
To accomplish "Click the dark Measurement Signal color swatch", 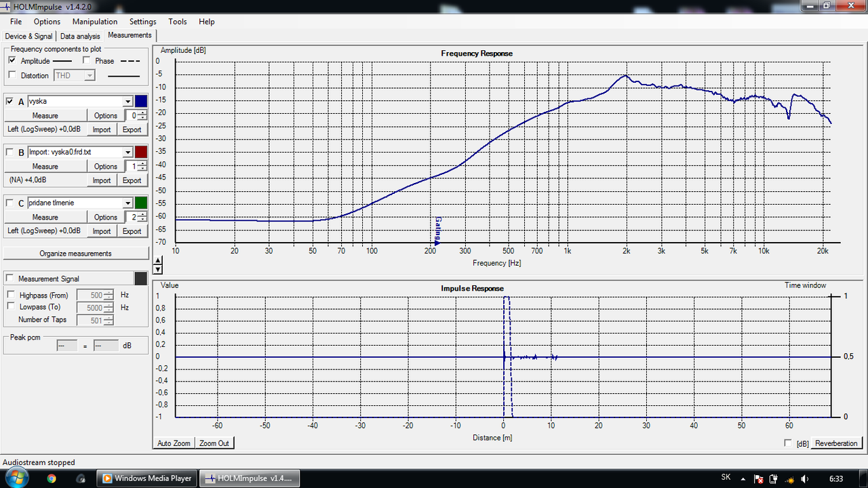I will [x=141, y=279].
